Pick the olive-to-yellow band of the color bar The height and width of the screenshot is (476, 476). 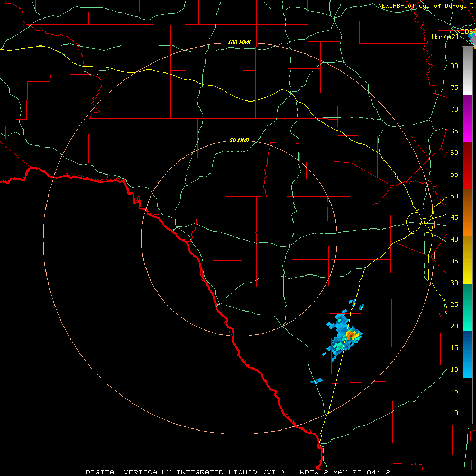coord(467,260)
